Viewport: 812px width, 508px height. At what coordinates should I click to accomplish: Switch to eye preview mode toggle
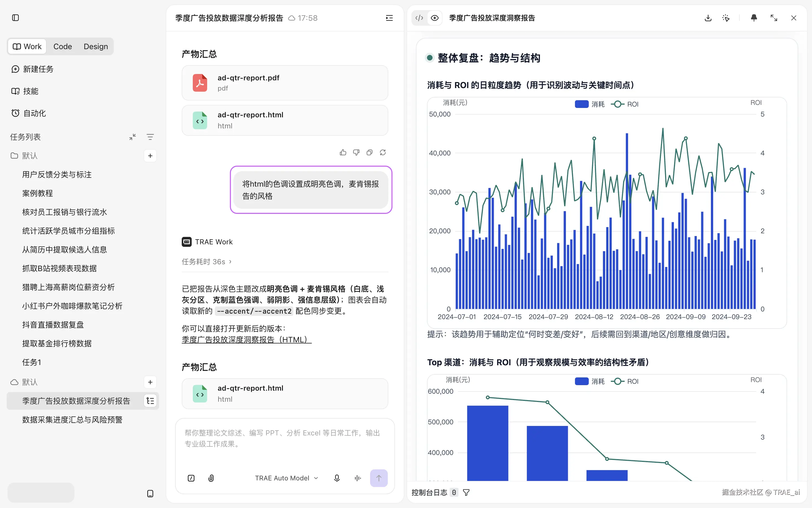434,18
